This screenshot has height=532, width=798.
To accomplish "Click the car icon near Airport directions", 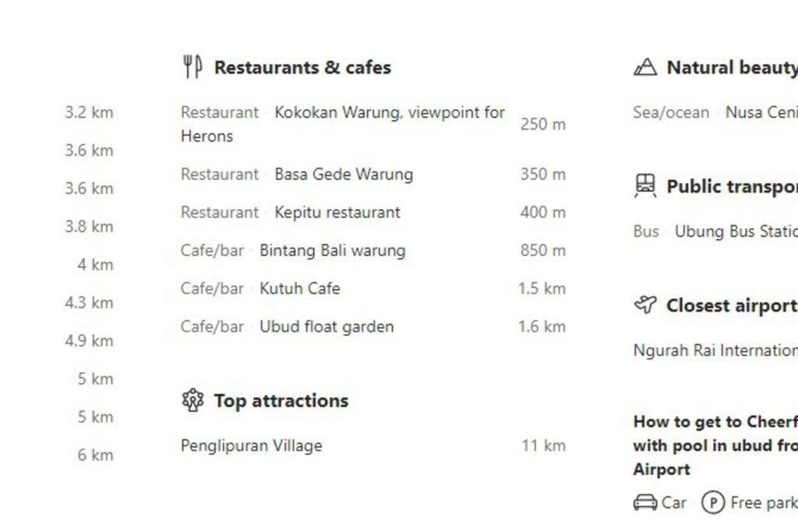I will pyautogui.click(x=644, y=502).
